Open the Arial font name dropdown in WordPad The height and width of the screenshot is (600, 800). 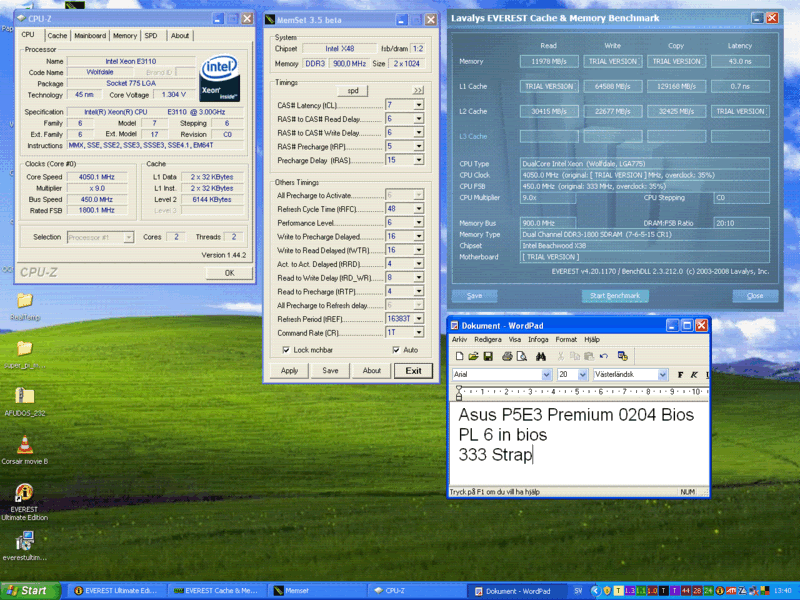[546, 374]
